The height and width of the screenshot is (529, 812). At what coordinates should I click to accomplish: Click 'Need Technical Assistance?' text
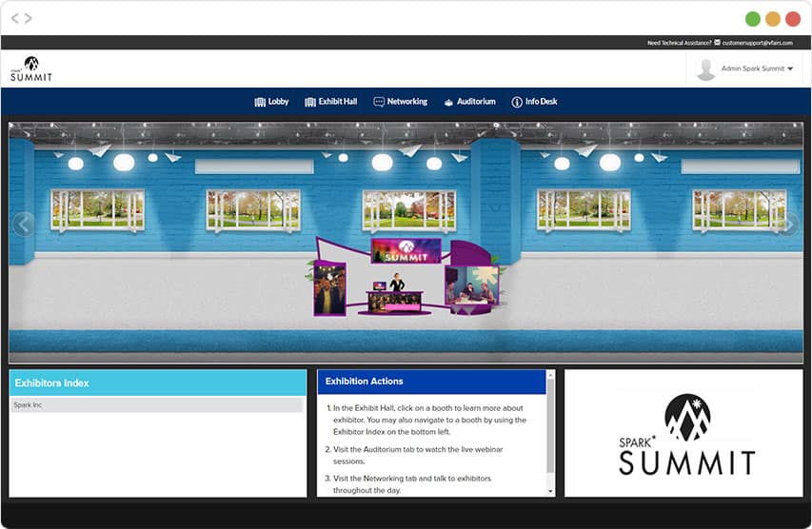tap(679, 43)
